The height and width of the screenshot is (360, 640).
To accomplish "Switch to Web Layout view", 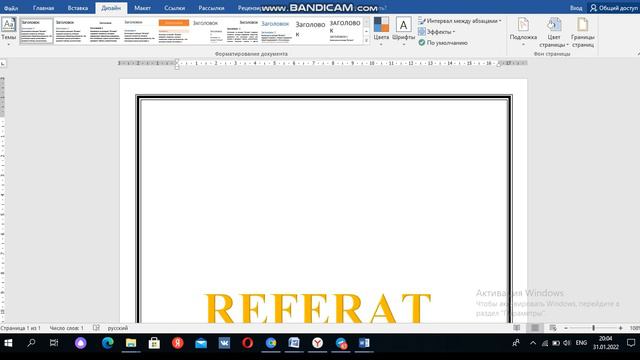I will click(553, 328).
